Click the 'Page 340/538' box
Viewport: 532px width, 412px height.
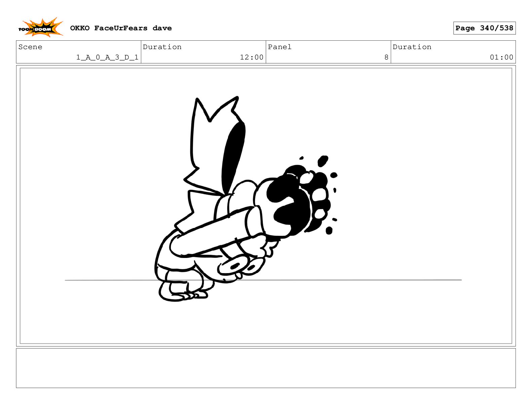[484, 28]
